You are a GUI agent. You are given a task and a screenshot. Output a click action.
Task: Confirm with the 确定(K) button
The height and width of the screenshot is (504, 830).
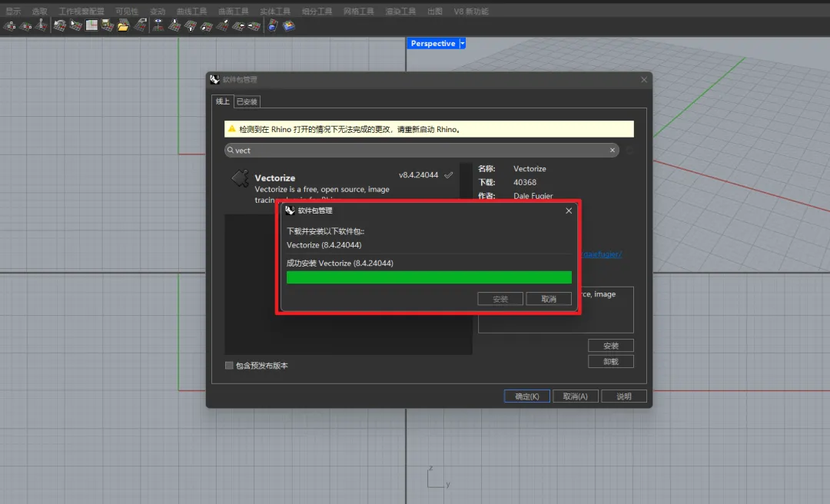pyautogui.click(x=526, y=396)
